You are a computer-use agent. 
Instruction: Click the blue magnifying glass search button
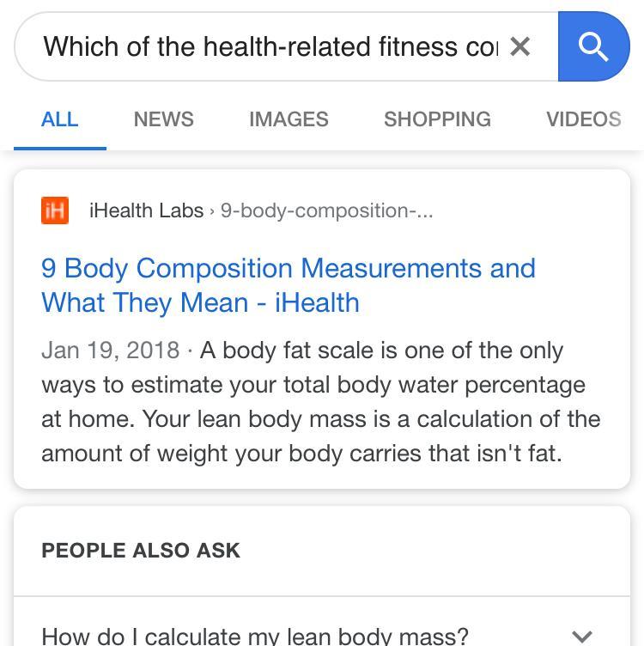point(593,46)
